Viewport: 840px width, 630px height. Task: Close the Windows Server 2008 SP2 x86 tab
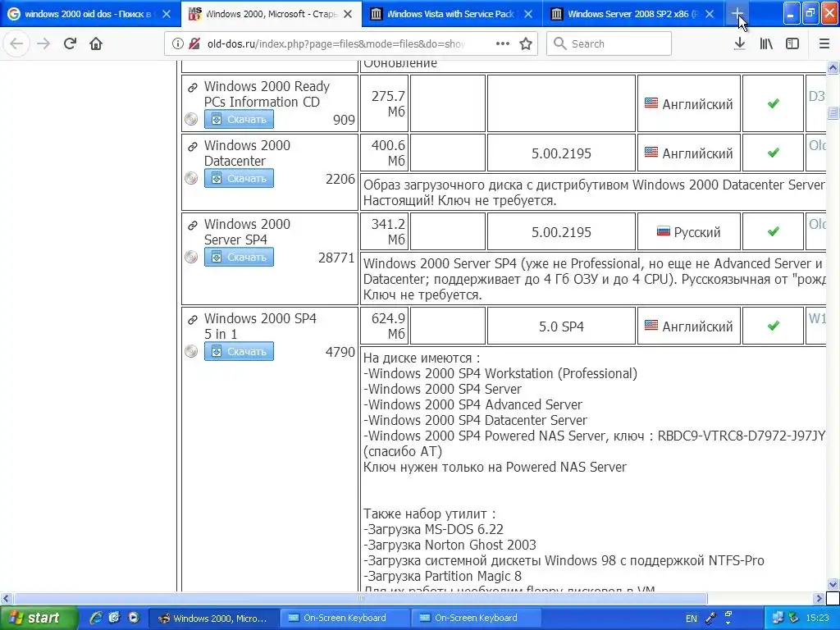[710, 14]
